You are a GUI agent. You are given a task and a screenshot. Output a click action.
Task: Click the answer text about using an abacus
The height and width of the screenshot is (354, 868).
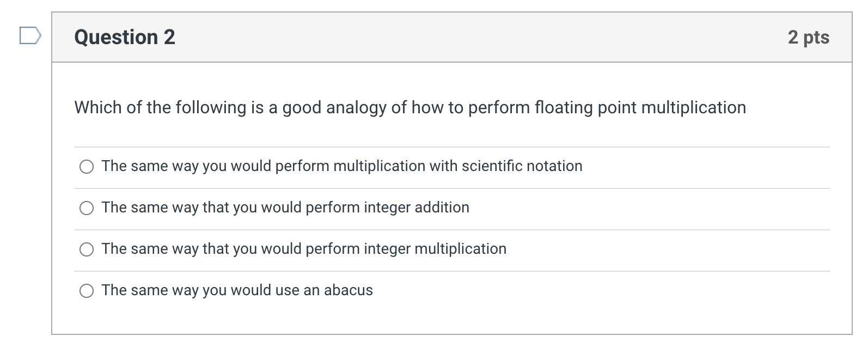(x=237, y=290)
